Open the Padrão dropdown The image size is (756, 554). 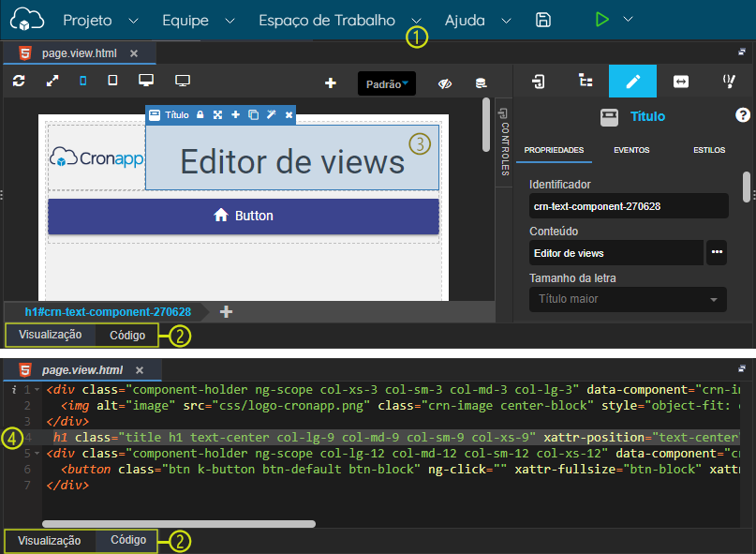pyautogui.click(x=387, y=84)
